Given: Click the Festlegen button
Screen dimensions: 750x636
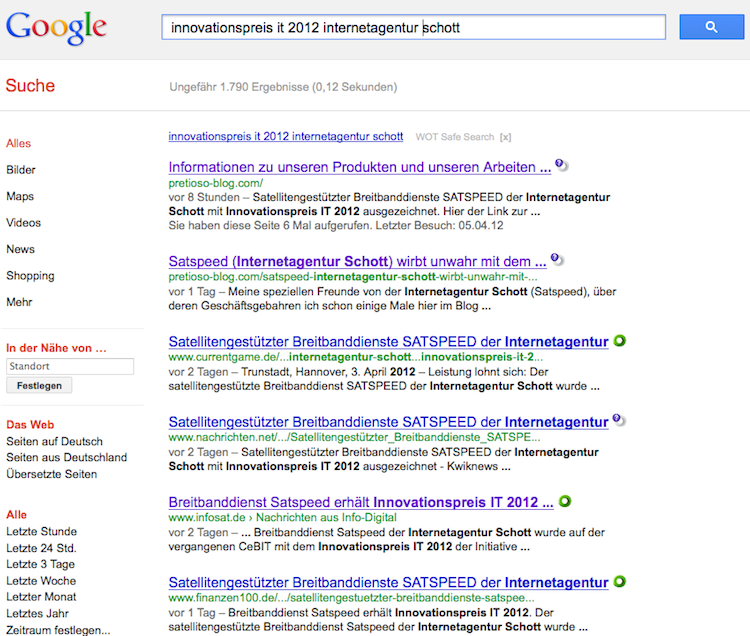Looking at the screenshot, I should (39, 385).
